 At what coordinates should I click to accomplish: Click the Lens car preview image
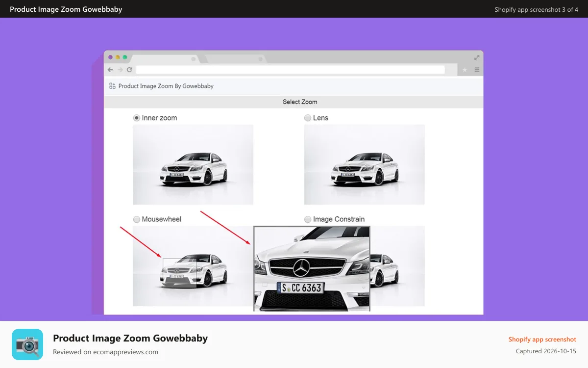(365, 164)
